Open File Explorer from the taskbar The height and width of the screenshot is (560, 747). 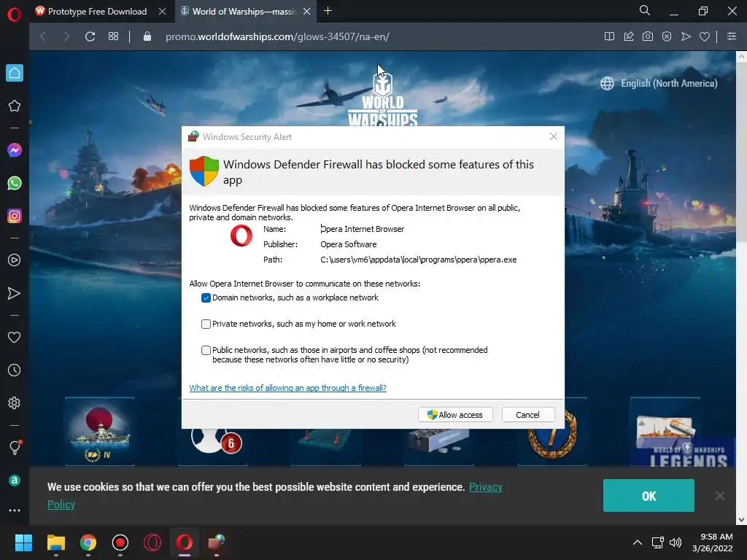tap(55, 542)
